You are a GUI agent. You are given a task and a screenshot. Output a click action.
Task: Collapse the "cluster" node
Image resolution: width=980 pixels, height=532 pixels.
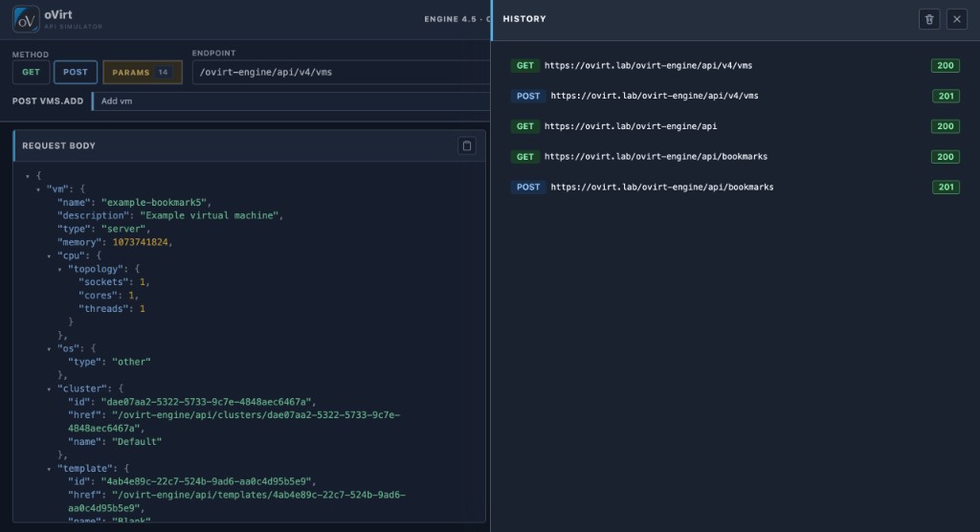pos(49,388)
